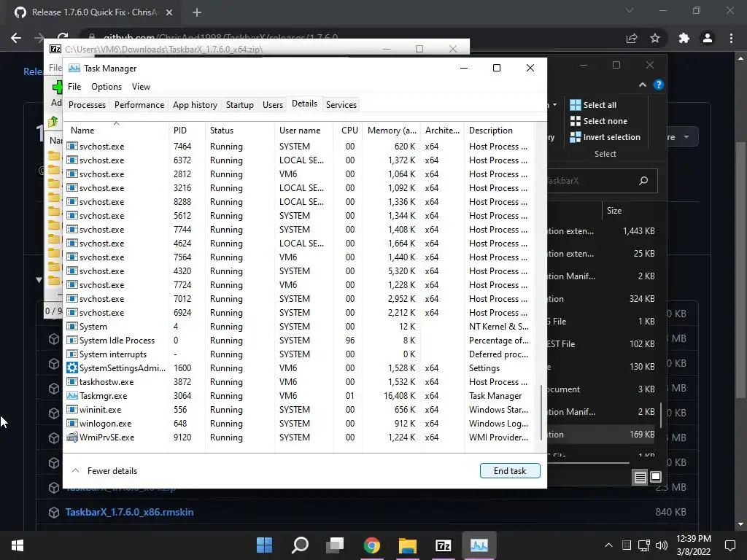Open new Chrome tab with plus

197,12
